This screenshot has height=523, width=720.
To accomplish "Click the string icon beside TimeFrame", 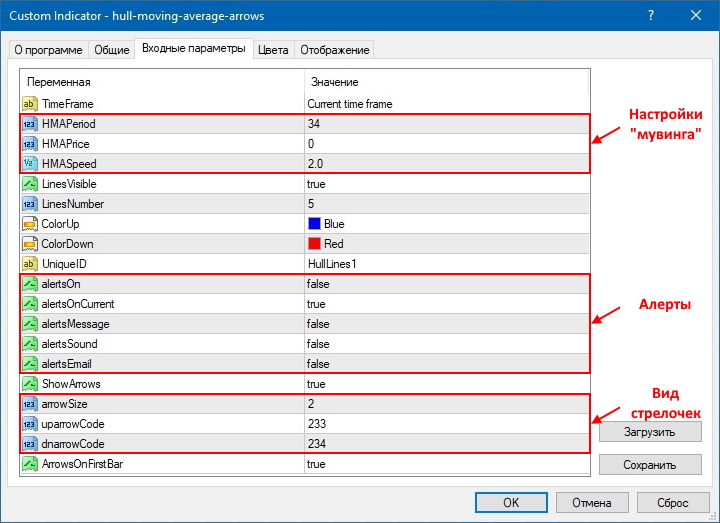I will pos(29,104).
